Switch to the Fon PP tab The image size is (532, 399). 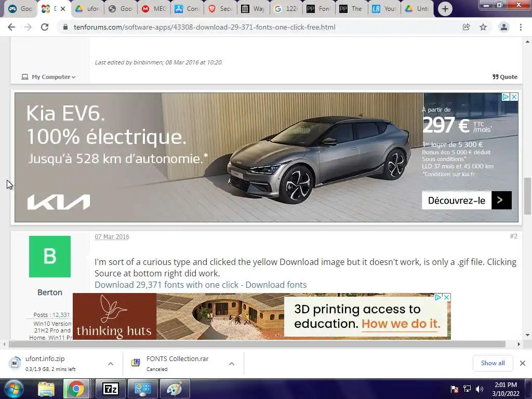tap(318, 9)
